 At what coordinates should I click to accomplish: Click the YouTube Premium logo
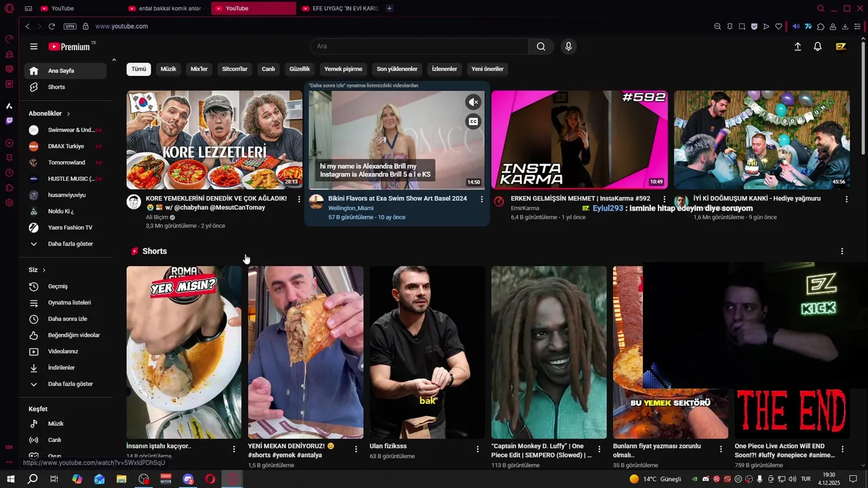click(x=70, y=46)
